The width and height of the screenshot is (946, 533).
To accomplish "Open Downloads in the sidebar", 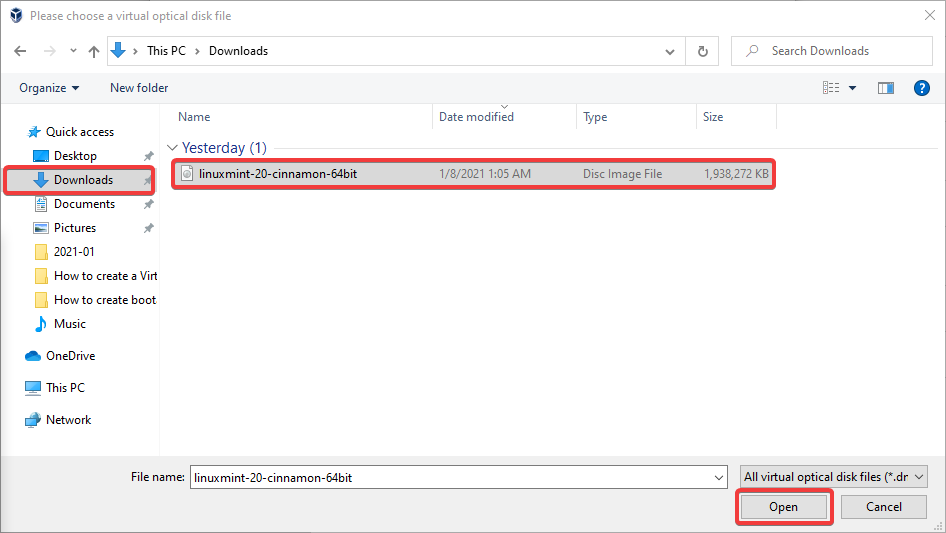I will pyautogui.click(x=83, y=180).
